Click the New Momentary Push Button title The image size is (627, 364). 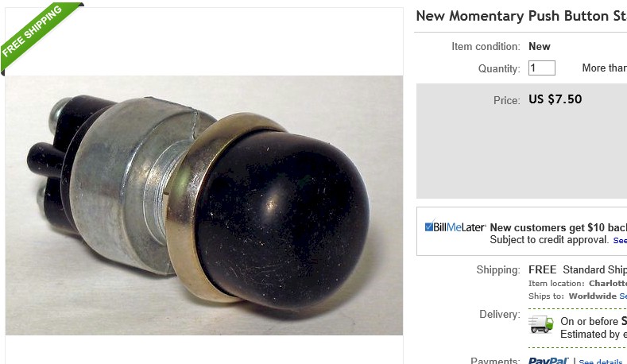521,16
